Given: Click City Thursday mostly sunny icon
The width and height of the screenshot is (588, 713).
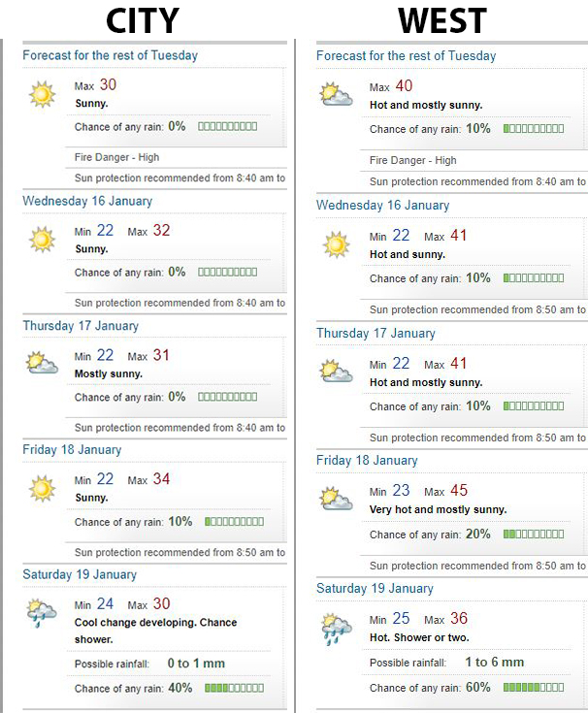Looking at the screenshot, I should (42, 364).
